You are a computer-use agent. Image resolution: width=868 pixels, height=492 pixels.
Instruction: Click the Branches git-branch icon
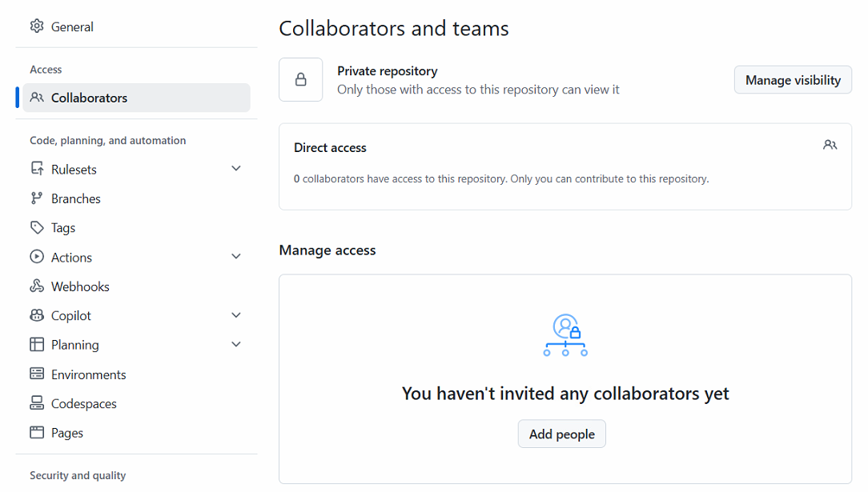coord(37,198)
